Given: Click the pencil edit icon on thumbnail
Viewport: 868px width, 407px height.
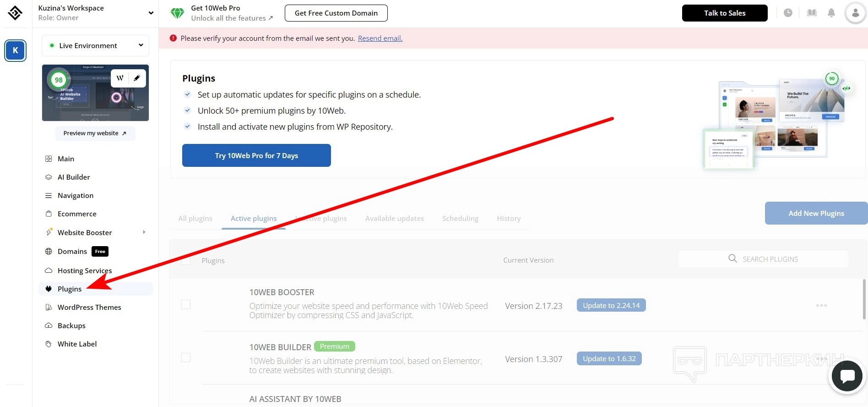Looking at the screenshot, I should 136,78.
